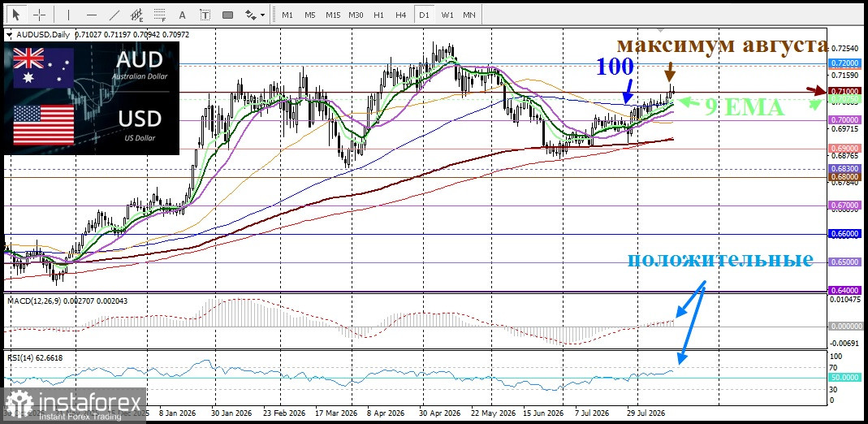Click the RSI(14) 62.6618 indicator label
This screenshot has height=424, width=868.
35,357
